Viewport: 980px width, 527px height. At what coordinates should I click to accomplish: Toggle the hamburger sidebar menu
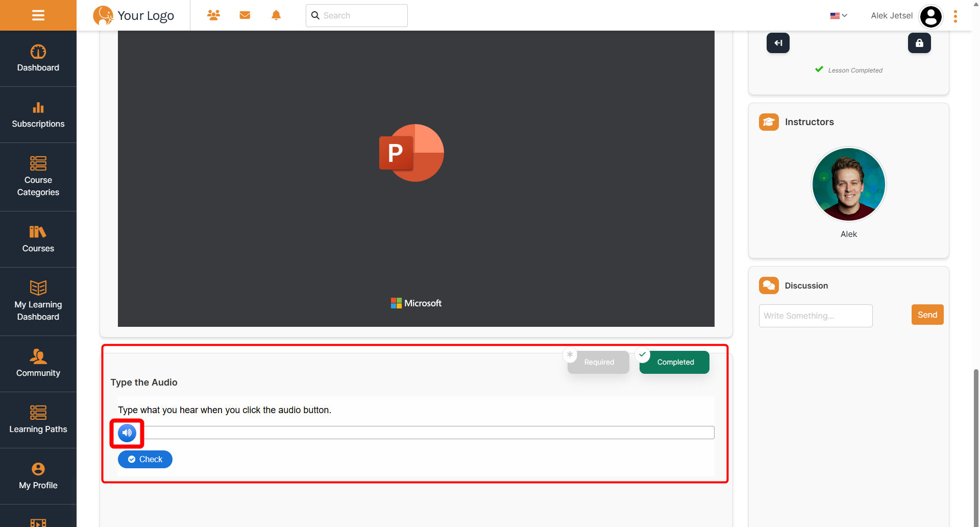pos(38,15)
